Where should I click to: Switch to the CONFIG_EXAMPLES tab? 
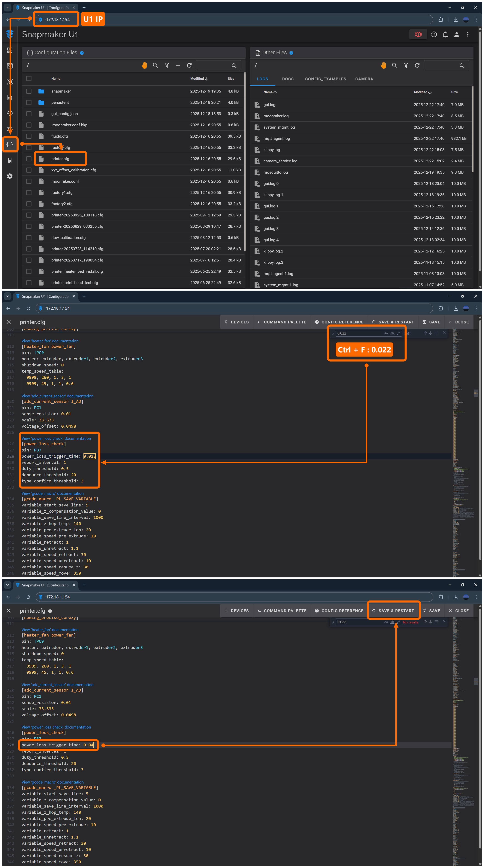325,79
